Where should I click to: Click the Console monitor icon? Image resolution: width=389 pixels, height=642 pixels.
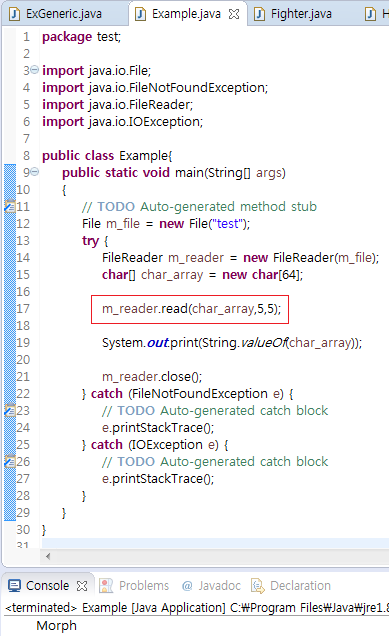click(14, 586)
